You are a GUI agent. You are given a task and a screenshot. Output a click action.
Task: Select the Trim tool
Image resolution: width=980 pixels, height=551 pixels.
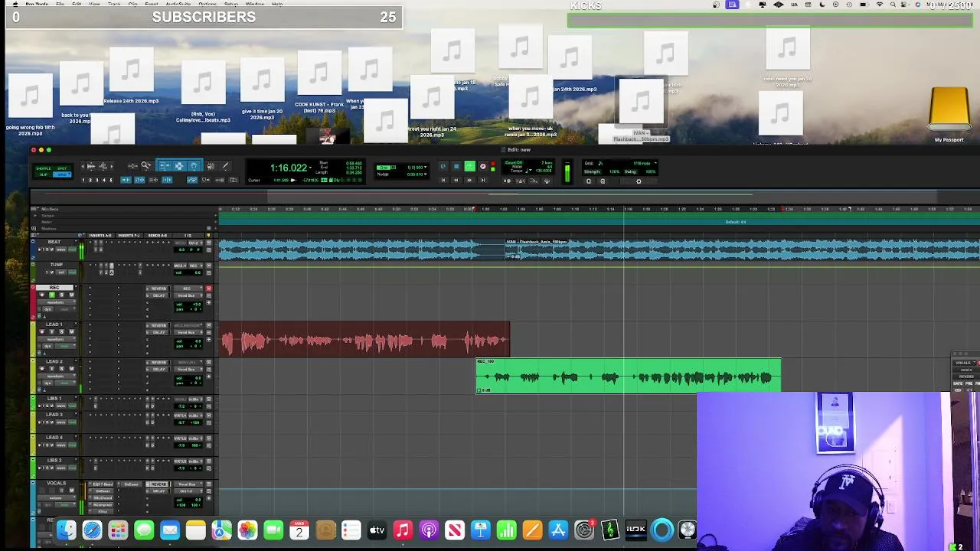(165, 165)
